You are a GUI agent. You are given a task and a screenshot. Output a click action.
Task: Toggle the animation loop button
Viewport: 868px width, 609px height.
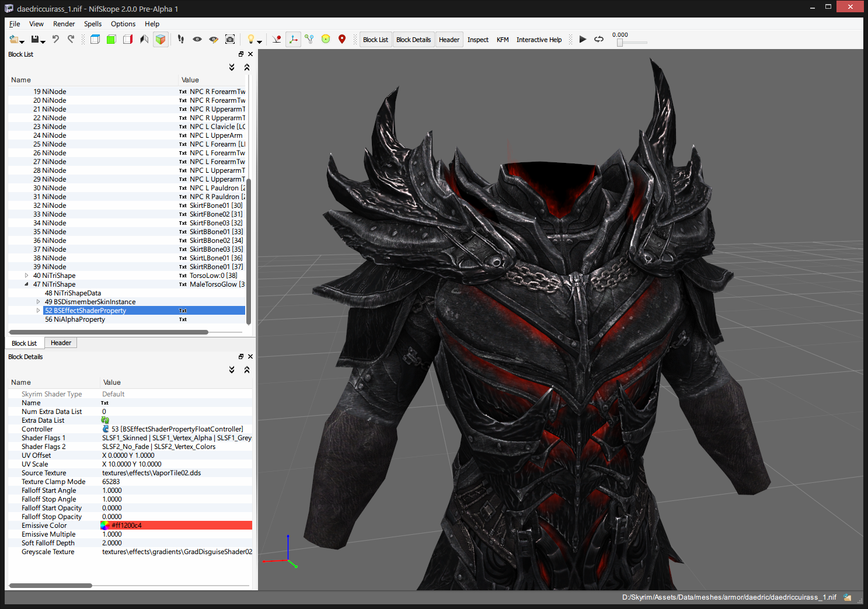click(x=599, y=39)
